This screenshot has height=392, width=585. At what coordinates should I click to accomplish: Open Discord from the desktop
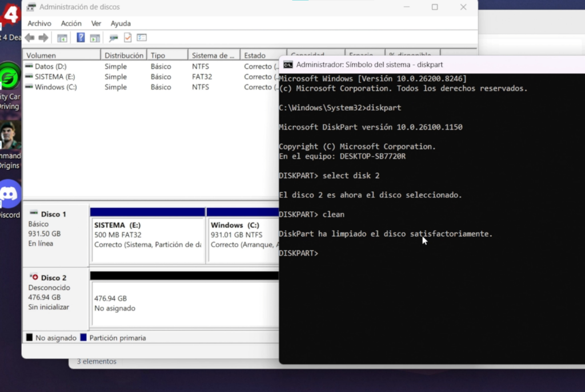(10, 195)
